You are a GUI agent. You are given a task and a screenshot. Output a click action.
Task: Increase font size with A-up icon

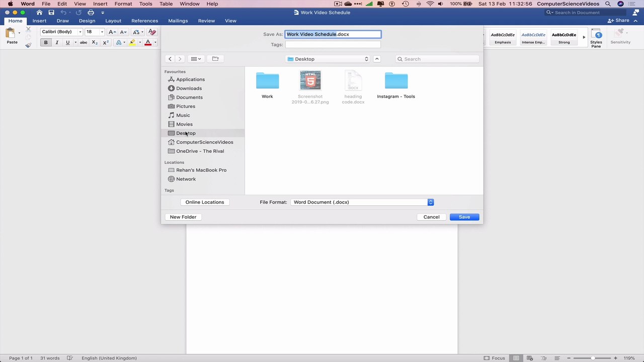tap(112, 32)
